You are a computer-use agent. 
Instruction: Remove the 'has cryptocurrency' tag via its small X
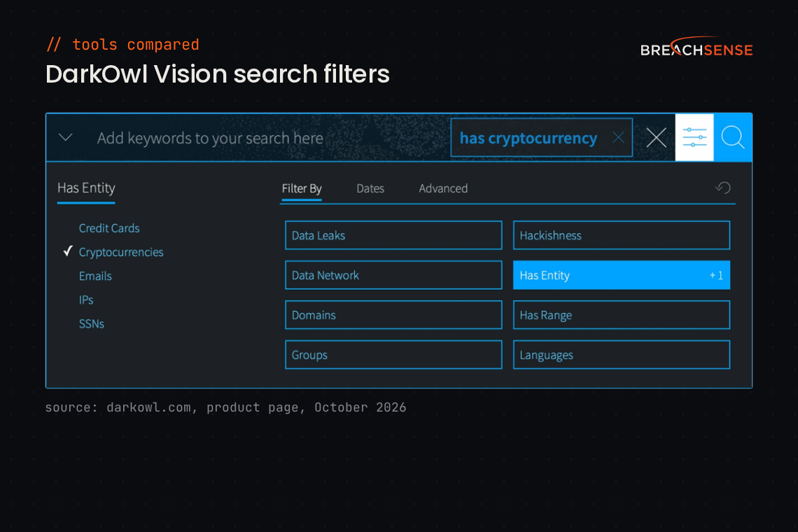click(618, 137)
